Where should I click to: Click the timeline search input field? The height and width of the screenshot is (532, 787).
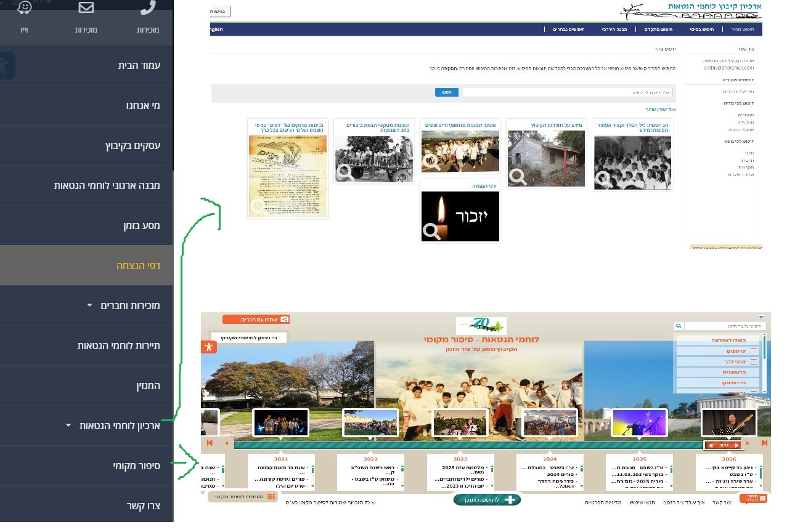(x=725, y=326)
